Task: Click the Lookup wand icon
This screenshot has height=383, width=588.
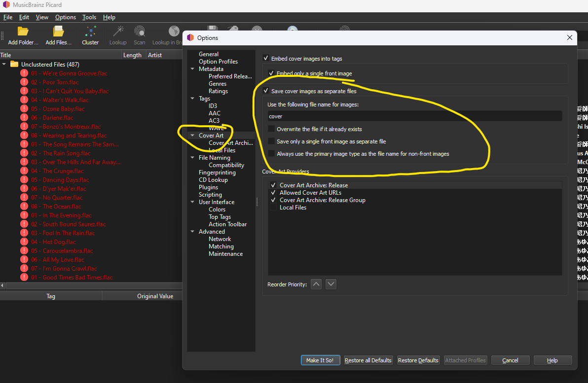Action: (118, 32)
